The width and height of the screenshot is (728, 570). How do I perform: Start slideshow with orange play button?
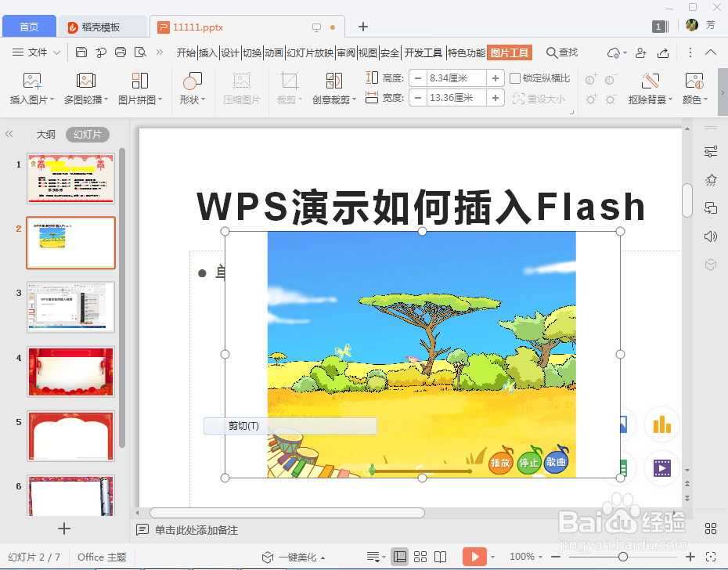click(474, 557)
